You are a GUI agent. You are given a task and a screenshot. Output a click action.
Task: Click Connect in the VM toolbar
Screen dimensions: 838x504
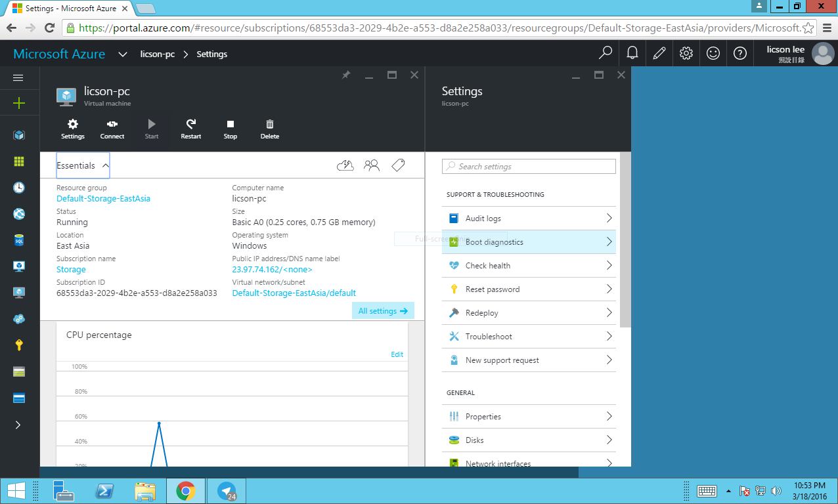pyautogui.click(x=112, y=129)
